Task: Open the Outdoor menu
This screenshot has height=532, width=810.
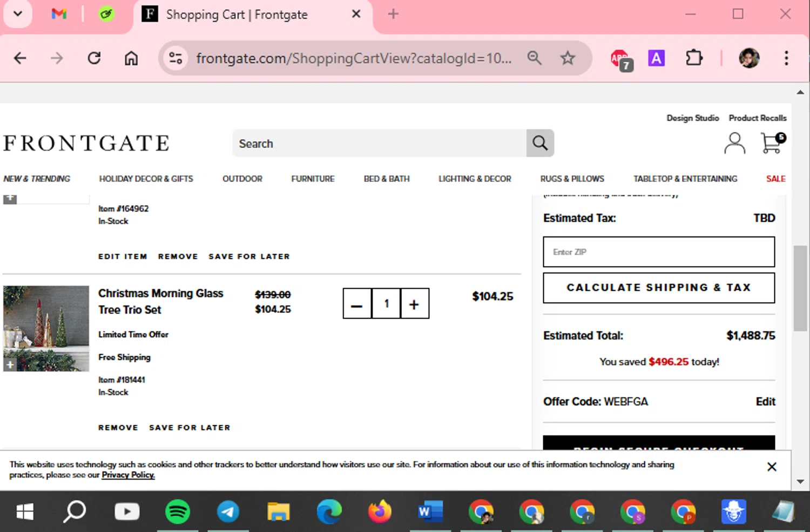Action: coord(242,179)
